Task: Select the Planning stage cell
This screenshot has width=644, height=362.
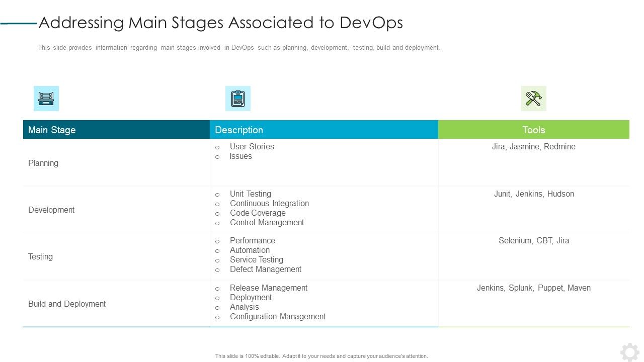Action: click(43, 163)
